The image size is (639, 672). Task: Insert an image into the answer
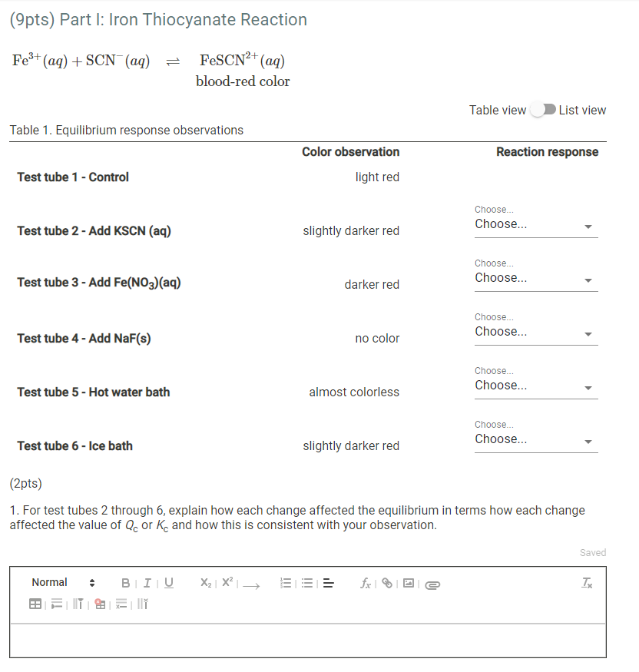pos(409,583)
